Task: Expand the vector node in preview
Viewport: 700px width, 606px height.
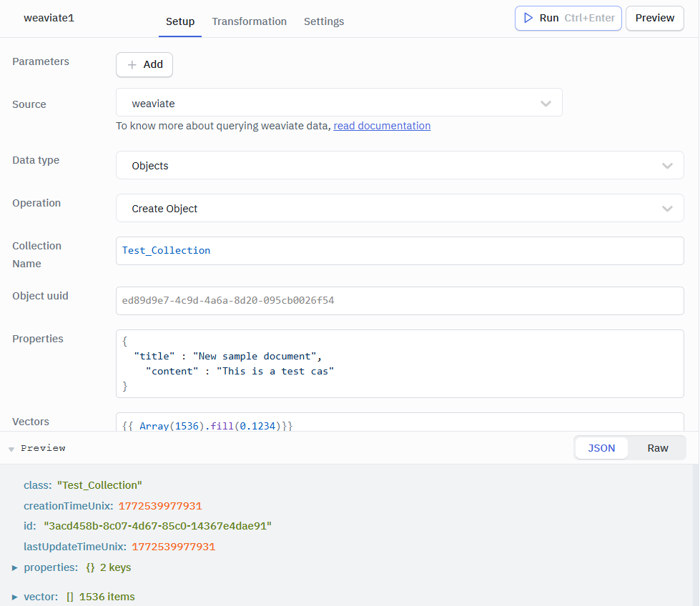Action: point(15,597)
